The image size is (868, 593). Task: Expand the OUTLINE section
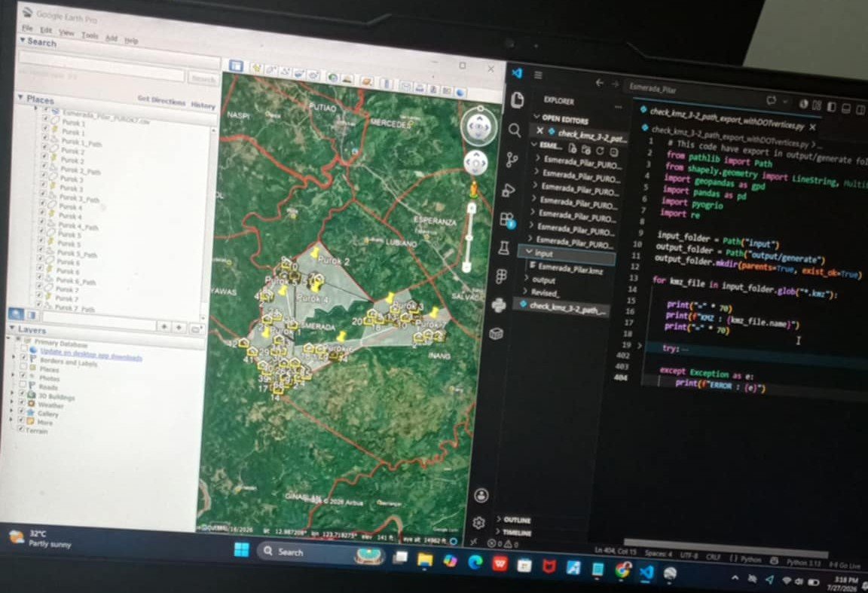[499, 519]
